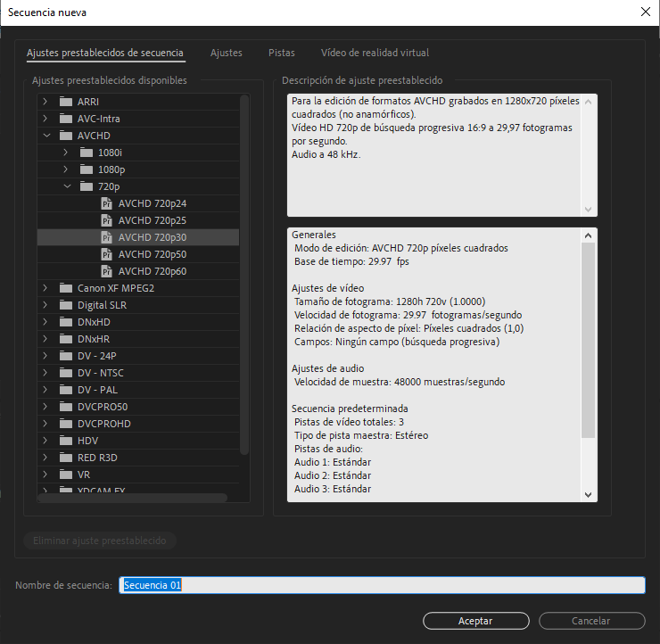Click the HDV folder icon
660x644 pixels.
(x=66, y=441)
